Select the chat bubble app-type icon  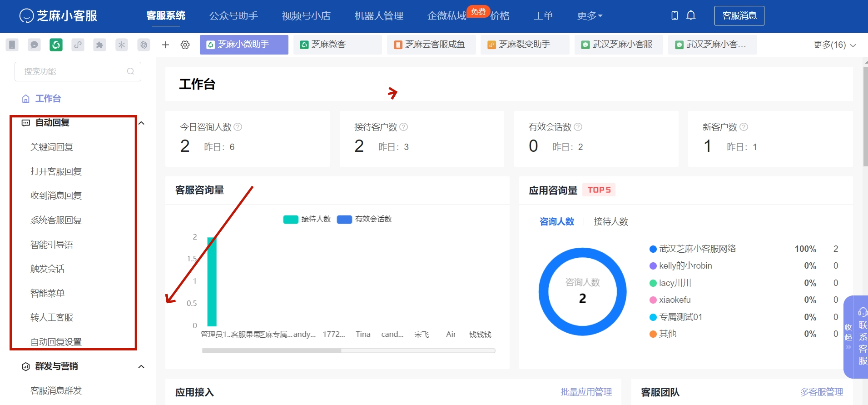34,45
